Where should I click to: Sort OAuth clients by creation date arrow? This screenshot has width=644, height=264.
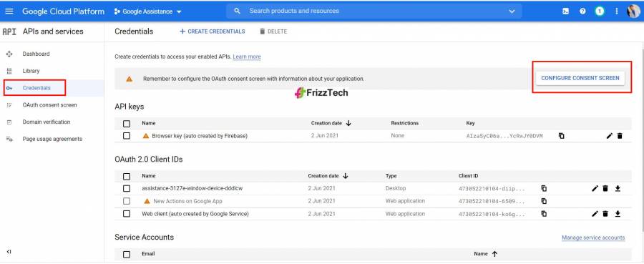(346, 176)
